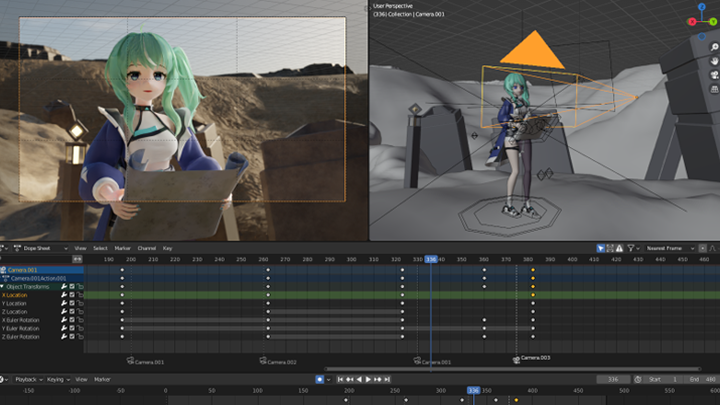Viewport: 720px width, 405px height.
Task: Select the Camera.001 channel row
Action: tap(42, 270)
